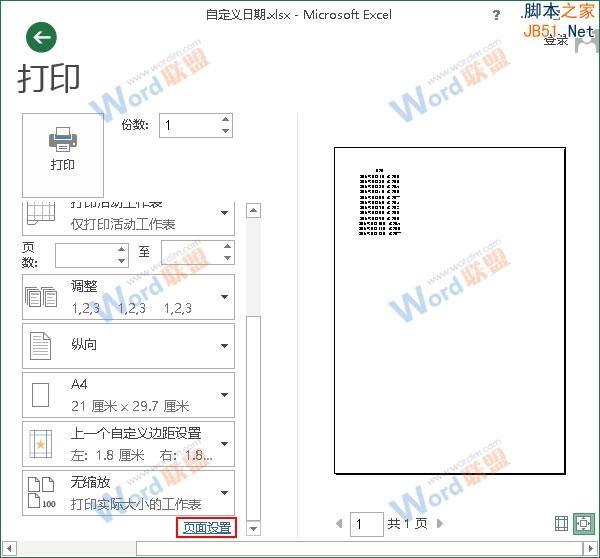
Task: Increment the 至 to-page spinner
Action: (227, 246)
